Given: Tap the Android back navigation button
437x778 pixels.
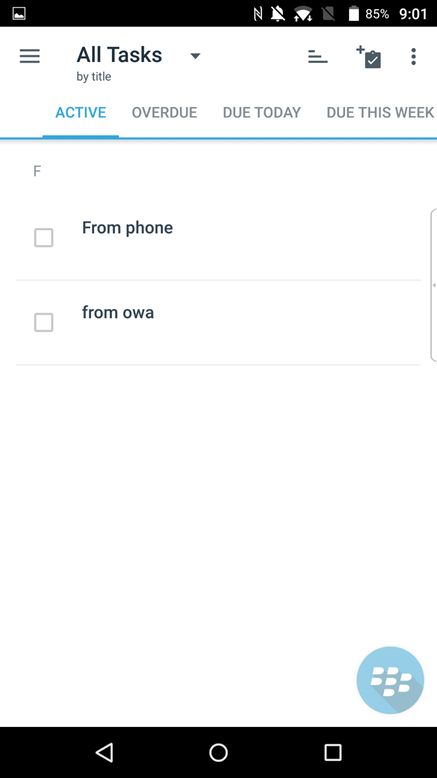Looking at the screenshot, I should pyautogui.click(x=104, y=752).
